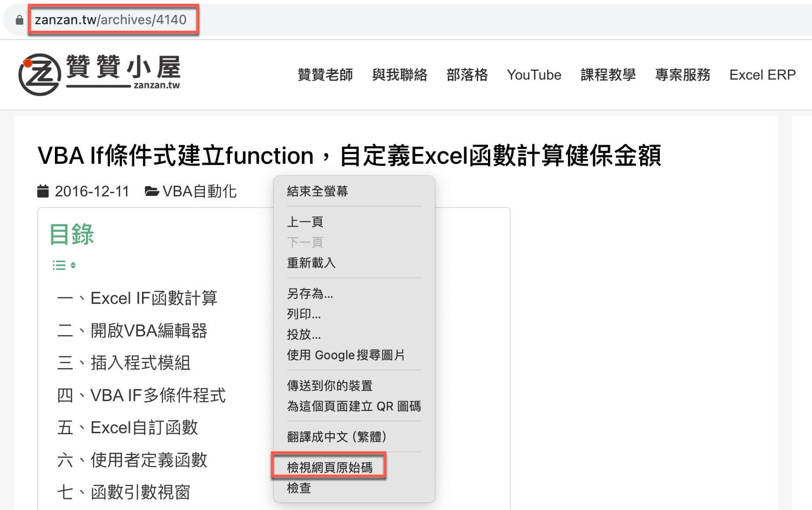The width and height of the screenshot is (812, 510).
Task: Open the YouTube navigation link
Action: 534,75
